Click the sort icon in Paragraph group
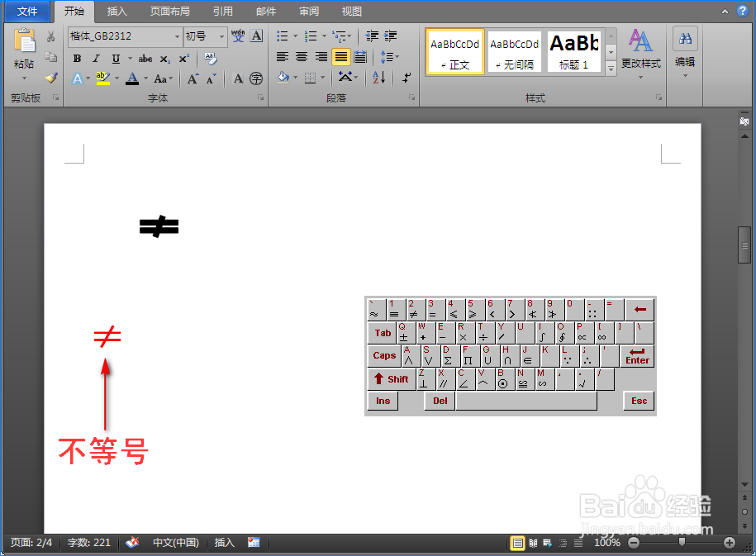The height and width of the screenshot is (556, 756). pyautogui.click(x=378, y=77)
